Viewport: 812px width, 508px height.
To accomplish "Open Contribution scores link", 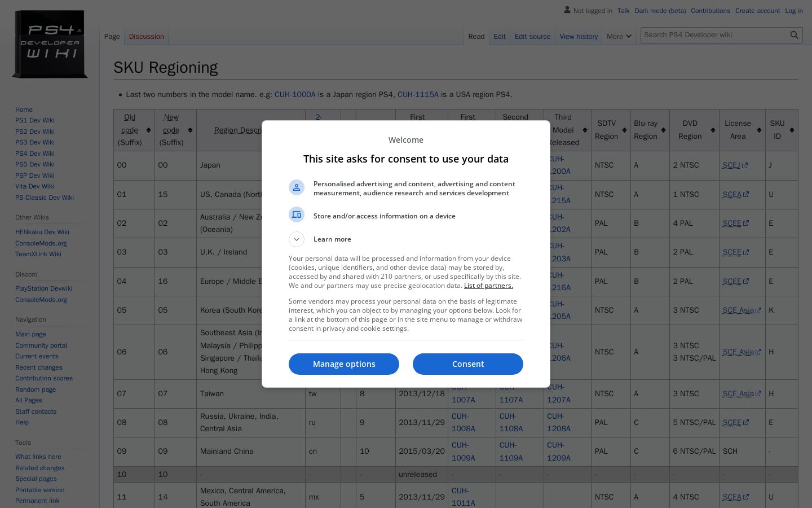I will pyautogui.click(x=44, y=378).
